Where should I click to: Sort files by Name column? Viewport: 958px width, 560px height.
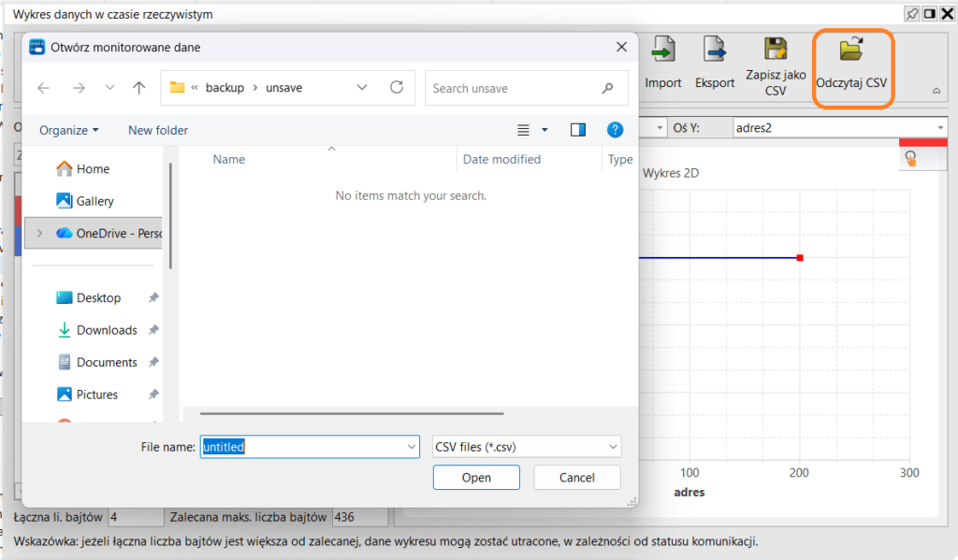click(229, 159)
